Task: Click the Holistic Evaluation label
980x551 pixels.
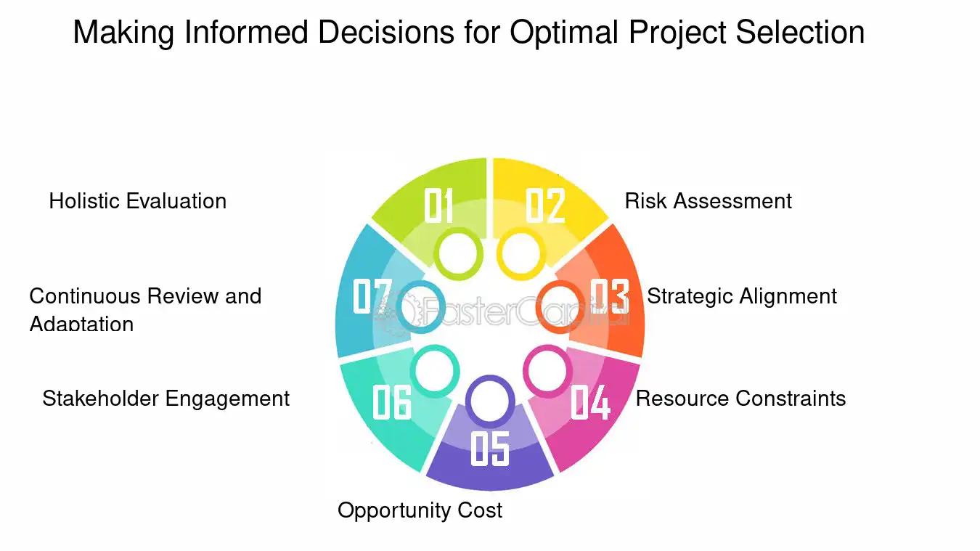Action: [x=138, y=201]
